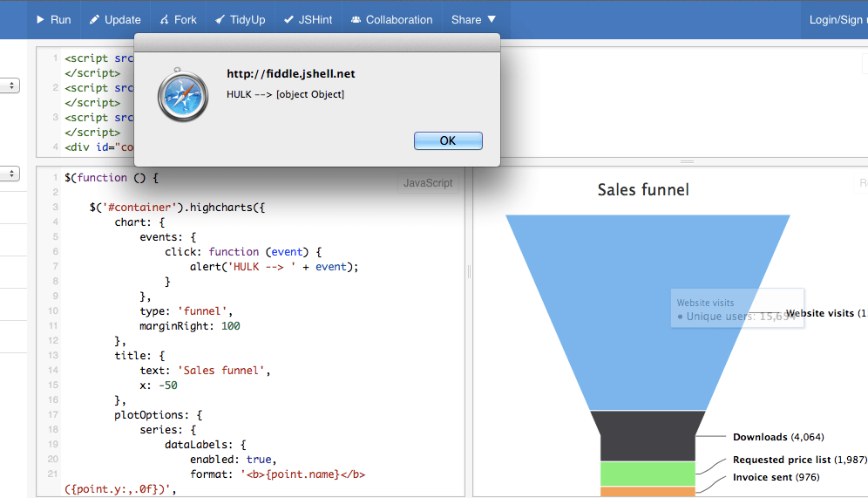Click the http://fiddle.jshell.net dialog heading
Image resolution: width=868 pixels, height=498 pixels.
[x=290, y=73]
